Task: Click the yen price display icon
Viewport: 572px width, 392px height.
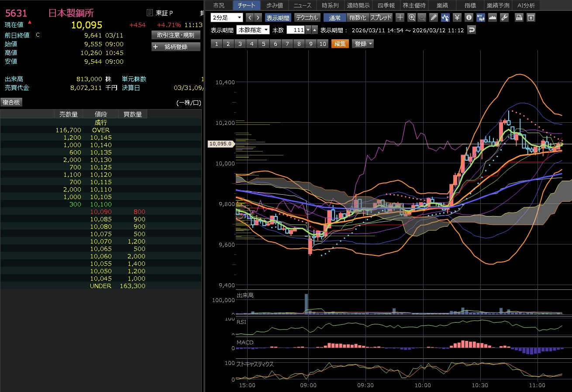Action: [x=457, y=18]
